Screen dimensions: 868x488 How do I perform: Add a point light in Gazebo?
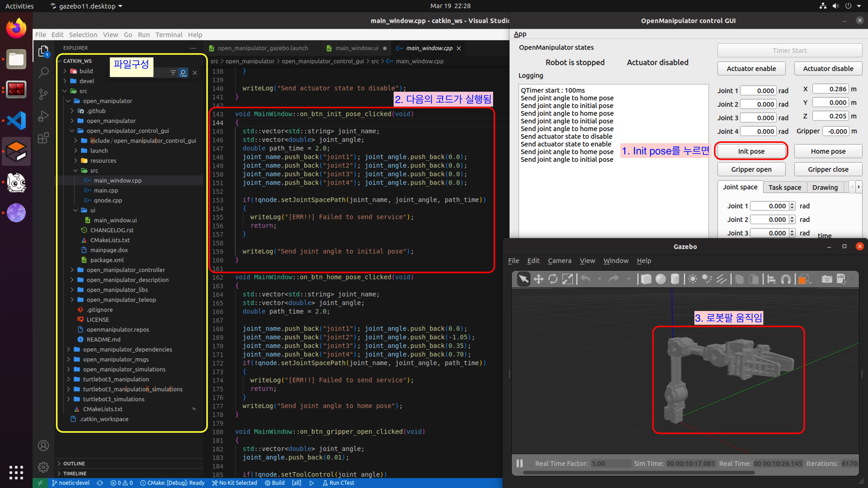coord(693,279)
